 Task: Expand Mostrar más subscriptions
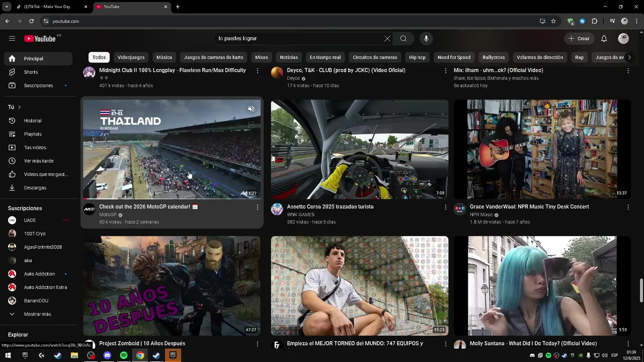(38, 314)
